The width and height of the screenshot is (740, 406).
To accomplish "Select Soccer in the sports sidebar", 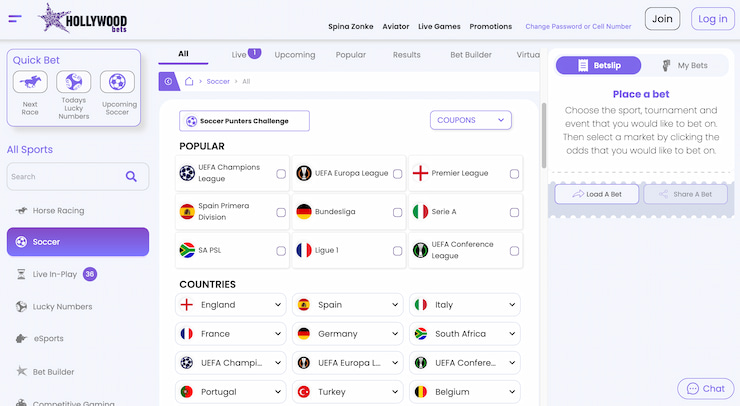I will coord(78,242).
